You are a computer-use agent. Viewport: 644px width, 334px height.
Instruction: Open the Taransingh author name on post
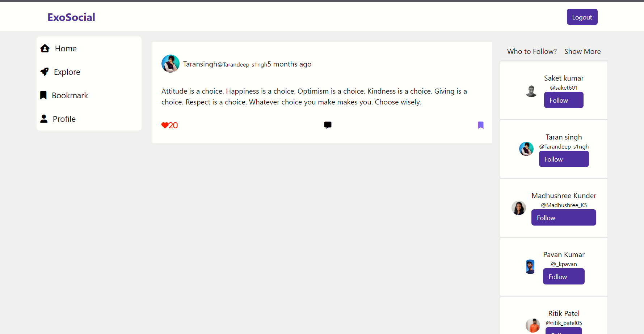point(200,64)
